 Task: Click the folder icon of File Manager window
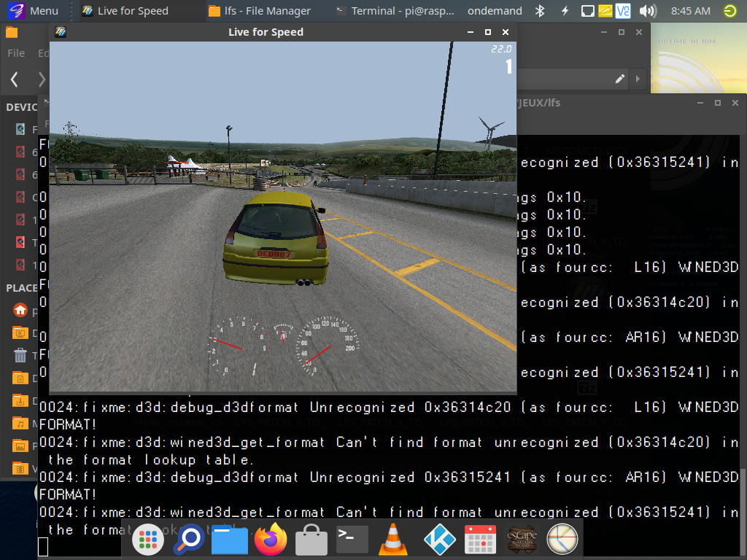tap(12, 32)
